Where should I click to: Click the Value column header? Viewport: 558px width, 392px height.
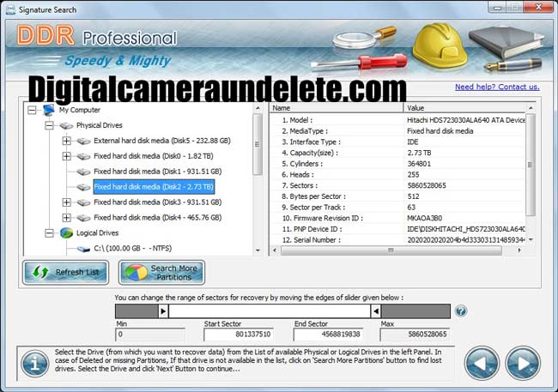coord(464,108)
